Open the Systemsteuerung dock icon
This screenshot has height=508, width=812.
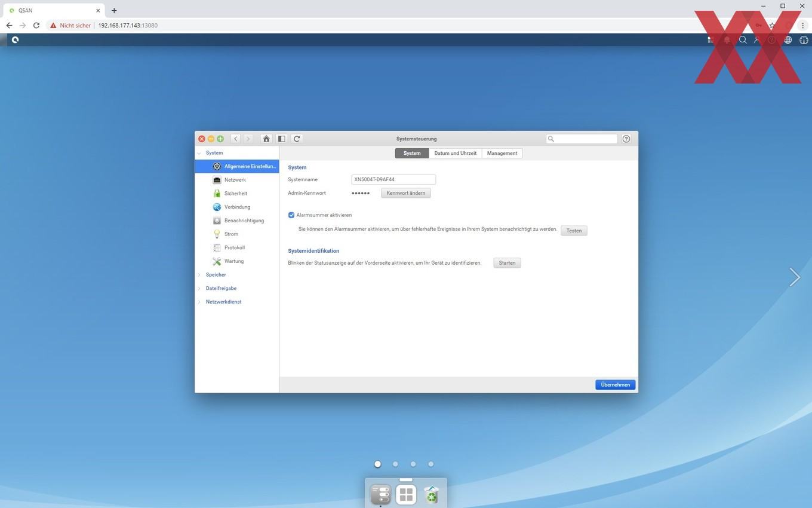click(381, 495)
